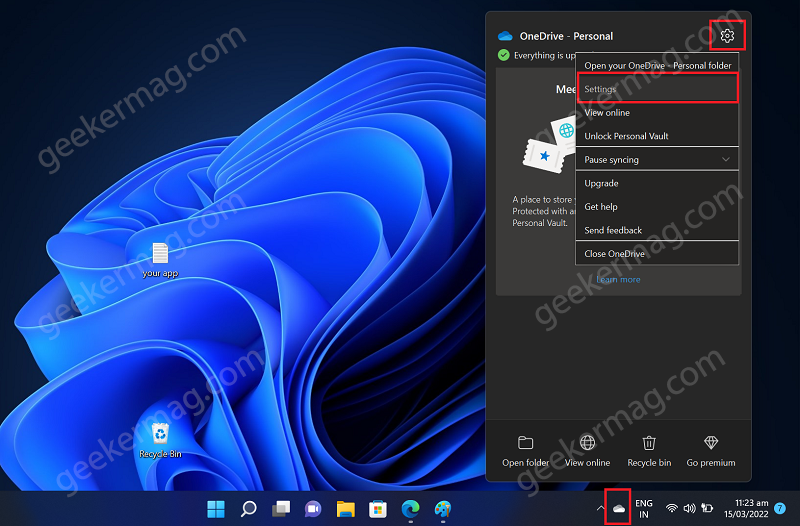This screenshot has height=526, width=800.
Task: Click the battery tray icon
Action: pyautogui.click(x=707, y=508)
